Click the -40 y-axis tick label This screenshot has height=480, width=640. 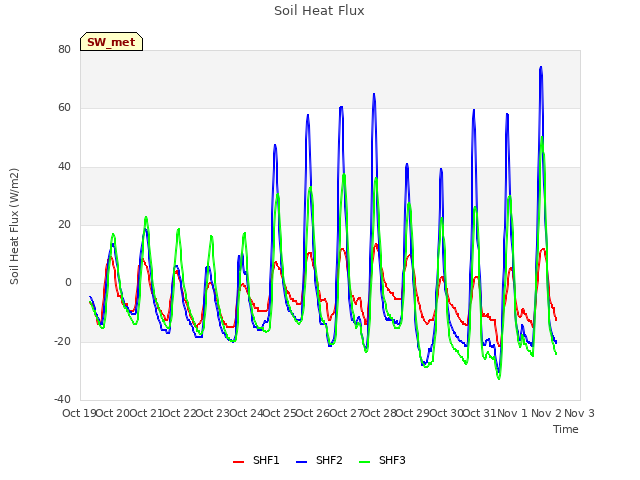point(62,399)
